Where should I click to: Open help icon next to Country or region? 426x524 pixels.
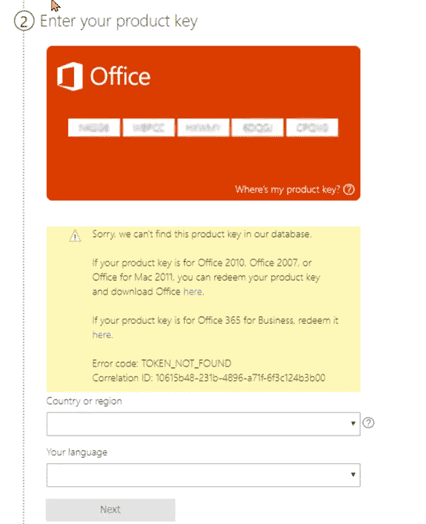point(368,423)
